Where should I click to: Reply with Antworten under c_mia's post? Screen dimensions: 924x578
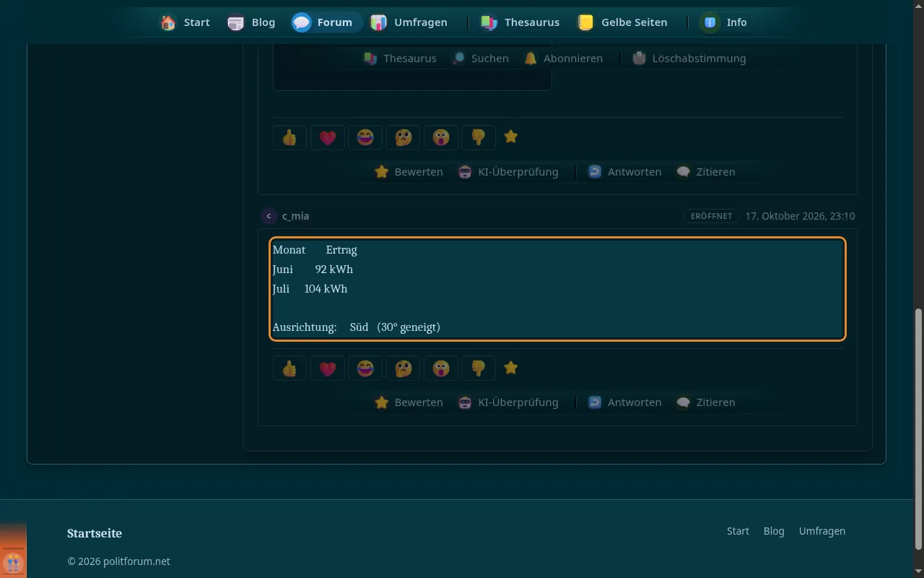(624, 402)
